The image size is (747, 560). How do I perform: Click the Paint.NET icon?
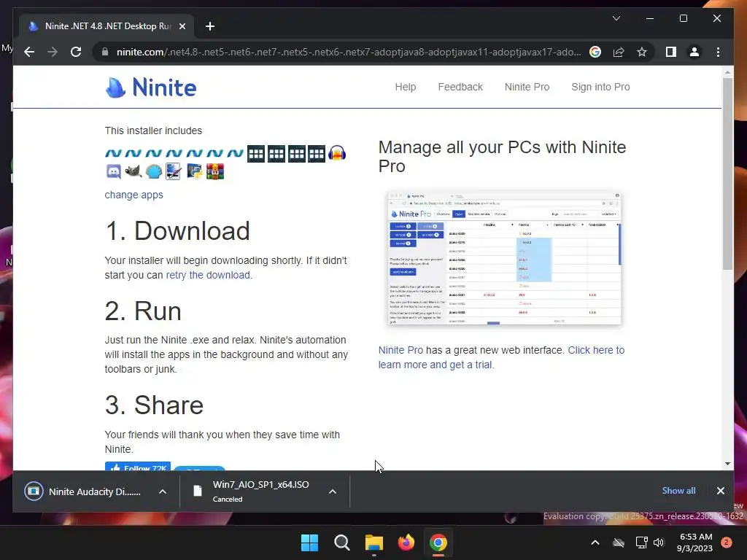[174, 171]
